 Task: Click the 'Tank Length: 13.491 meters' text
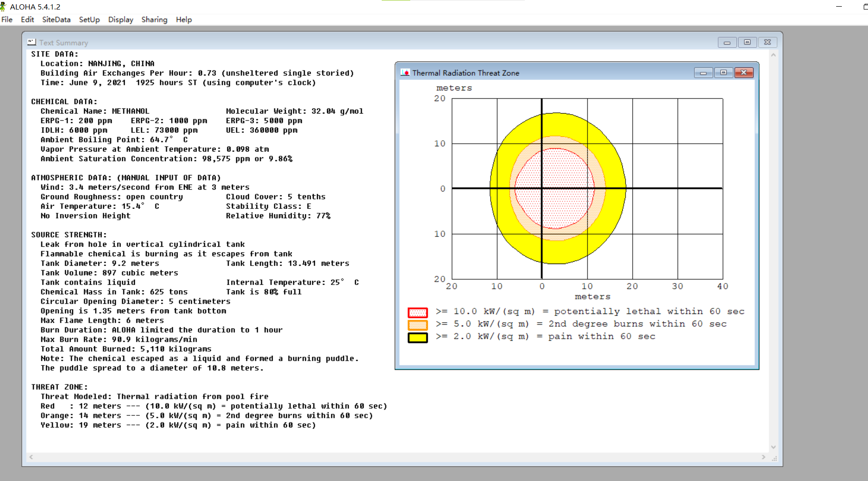pyautogui.click(x=288, y=264)
